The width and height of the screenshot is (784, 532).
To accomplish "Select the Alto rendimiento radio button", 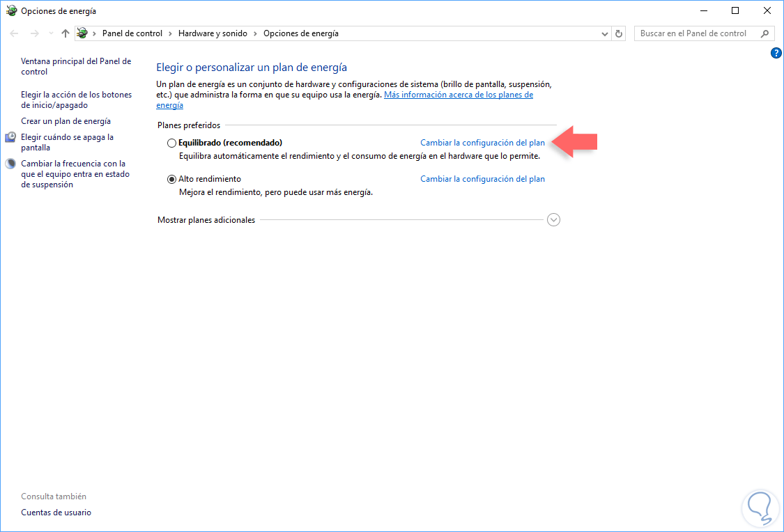I will tap(171, 179).
